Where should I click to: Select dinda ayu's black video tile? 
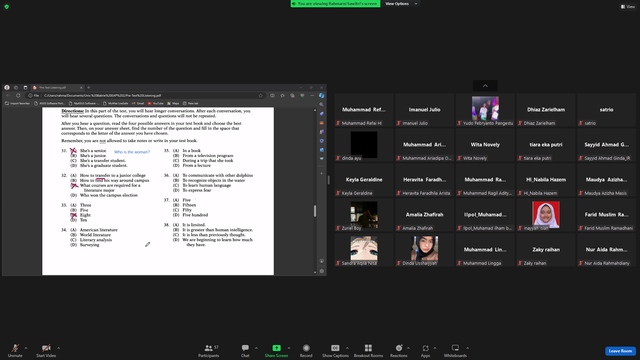click(364, 145)
